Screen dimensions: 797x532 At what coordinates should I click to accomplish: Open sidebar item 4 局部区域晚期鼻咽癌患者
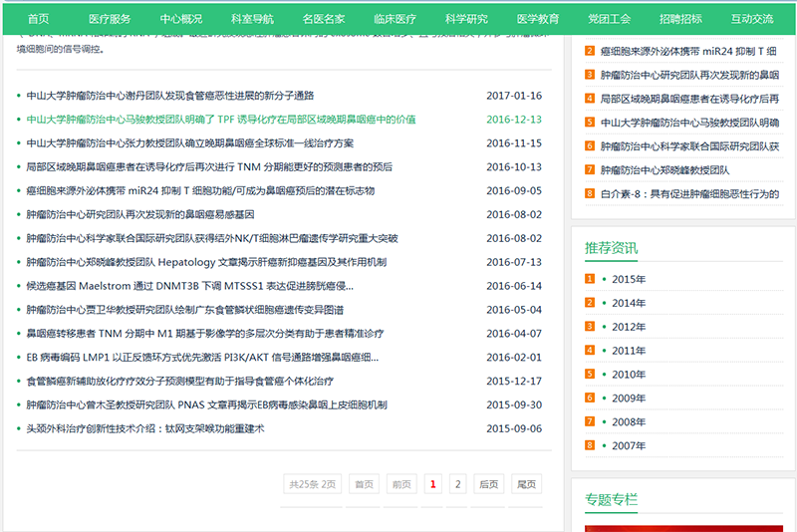click(689, 99)
